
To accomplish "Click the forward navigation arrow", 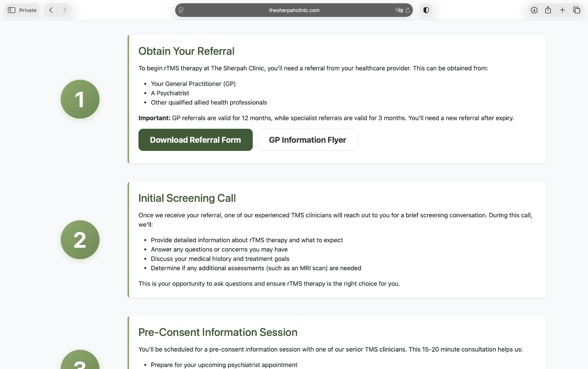I will coord(65,10).
